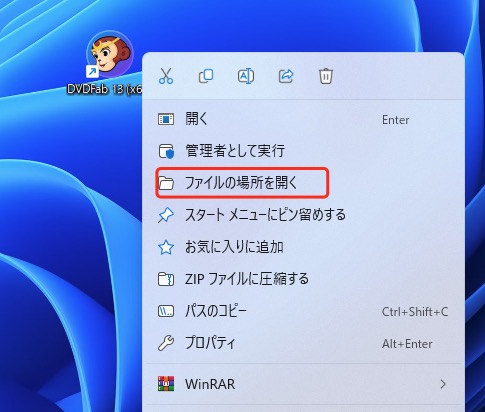Select お気に入りに追加 option
Viewport: 485px width, 412px height.
click(303, 247)
